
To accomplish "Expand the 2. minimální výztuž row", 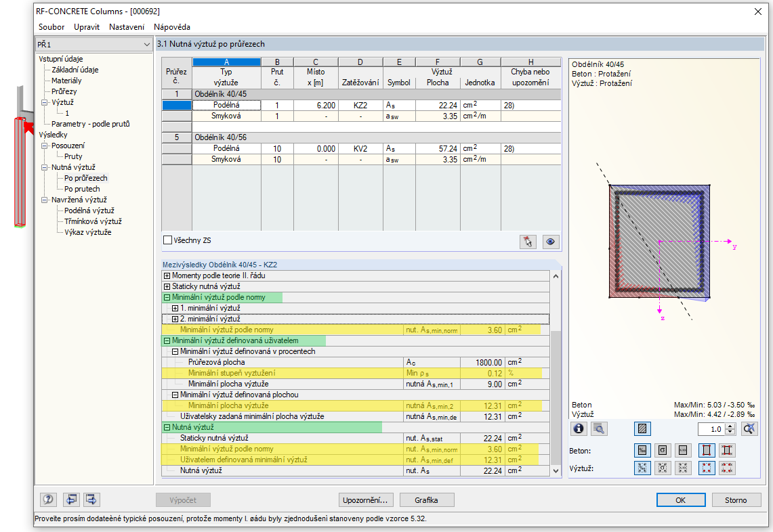I will point(175,319).
